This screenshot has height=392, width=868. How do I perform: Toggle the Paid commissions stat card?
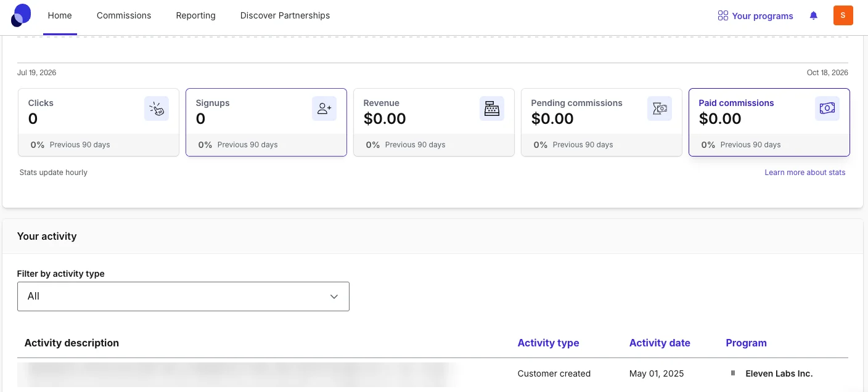[x=769, y=122]
